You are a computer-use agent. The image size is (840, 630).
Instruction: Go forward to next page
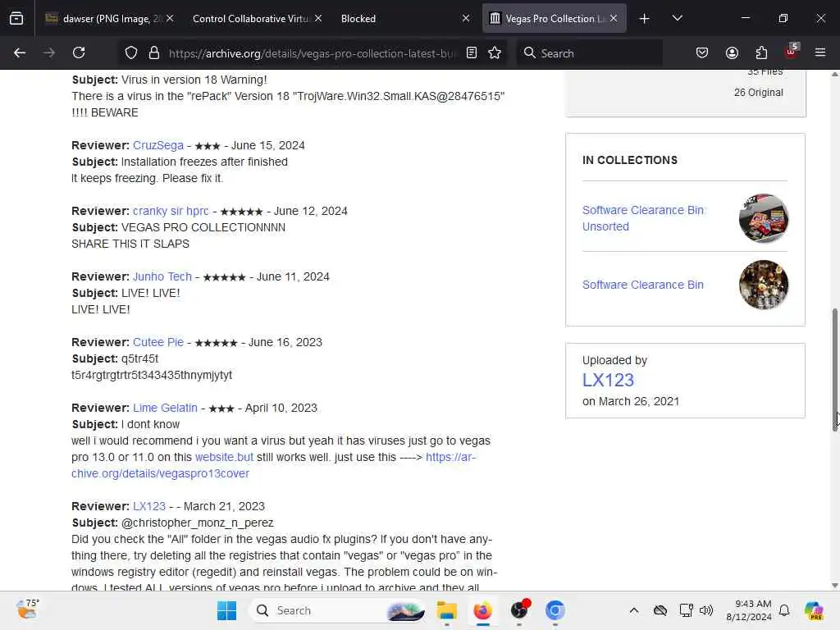coord(49,52)
